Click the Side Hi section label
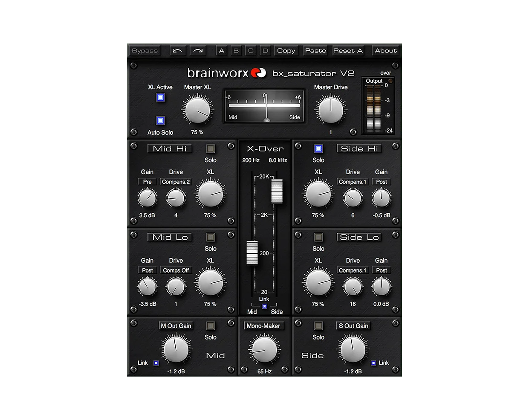 (x=359, y=148)
